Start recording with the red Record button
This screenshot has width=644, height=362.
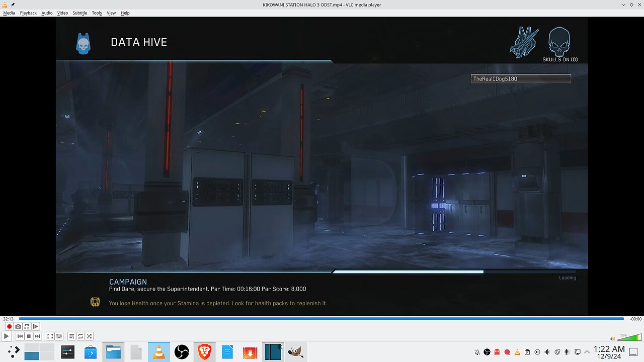(x=9, y=326)
